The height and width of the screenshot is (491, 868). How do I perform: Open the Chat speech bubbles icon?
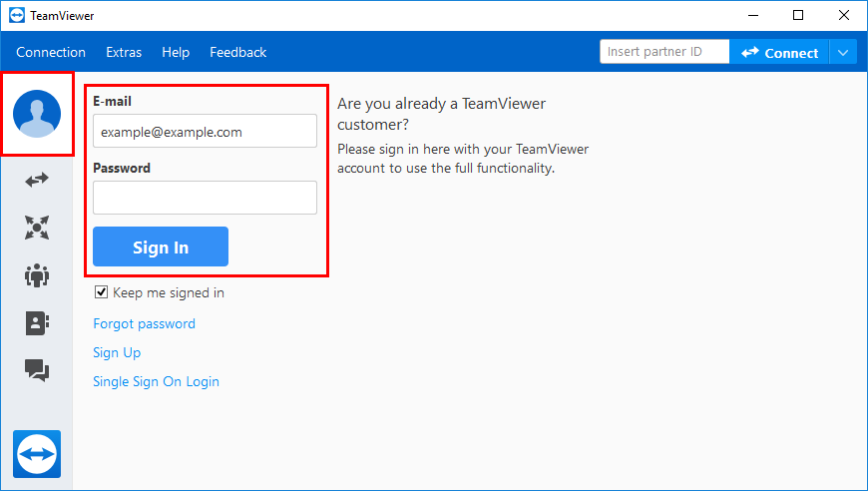(x=37, y=370)
